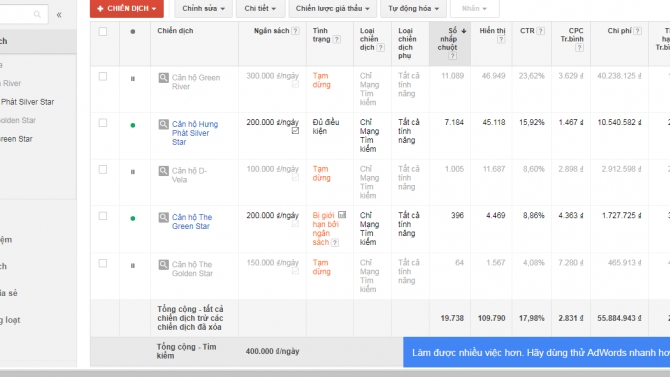Viewport: 670px width, 377px height.
Task: Open Căn hộ The Golden Star campaign
Action: point(192,269)
